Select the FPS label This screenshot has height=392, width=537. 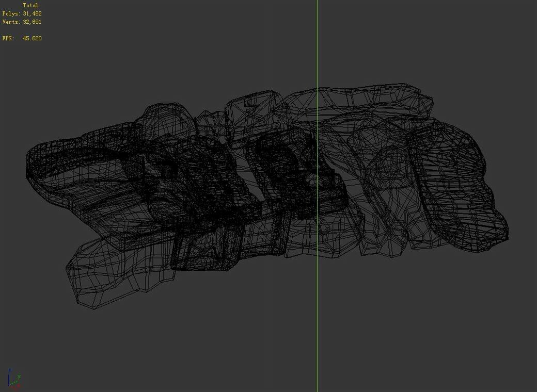[8, 38]
